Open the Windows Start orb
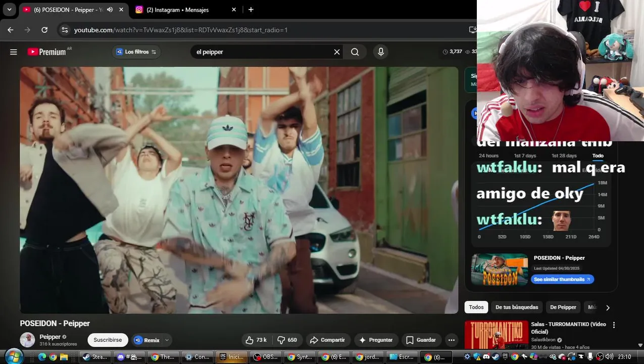The image size is (644, 364). click(x=14, y=356)
